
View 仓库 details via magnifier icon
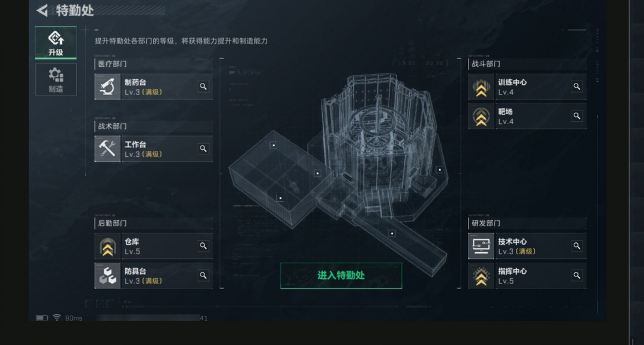point(203,246)
